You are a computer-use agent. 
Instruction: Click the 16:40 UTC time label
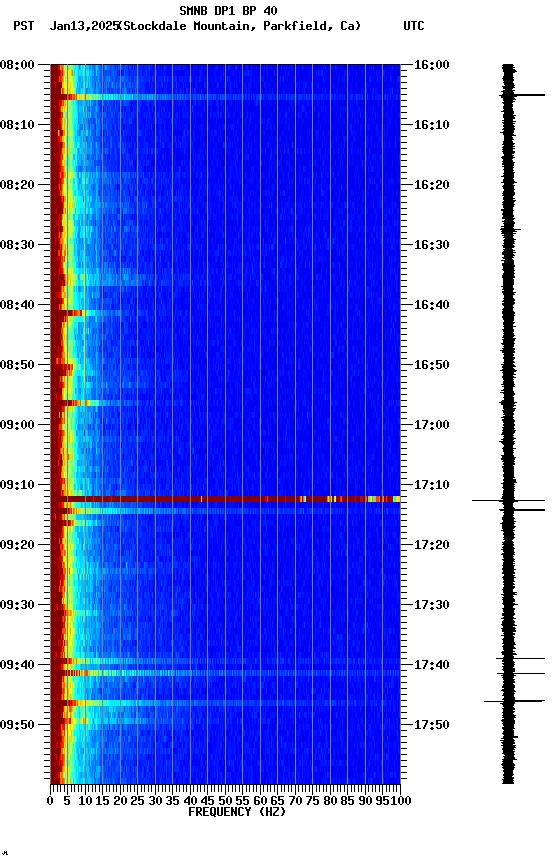click(x=431, y=305)
